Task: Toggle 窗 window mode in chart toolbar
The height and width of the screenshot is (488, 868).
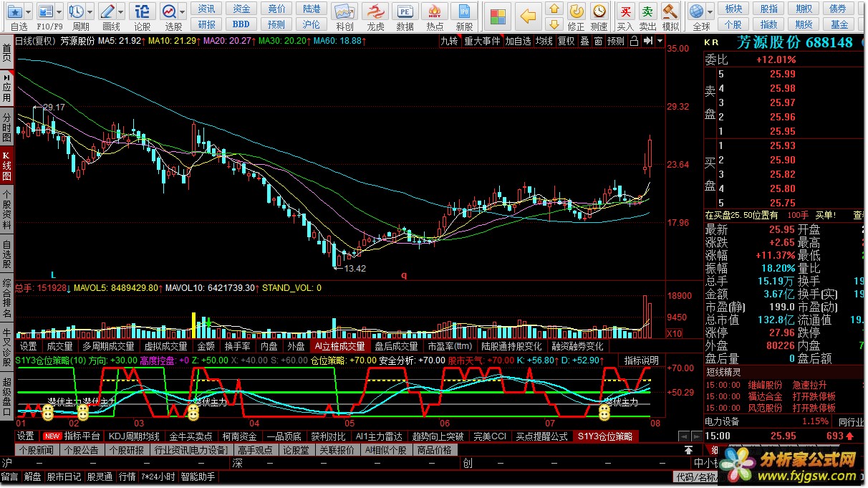Action: (597, 41)
